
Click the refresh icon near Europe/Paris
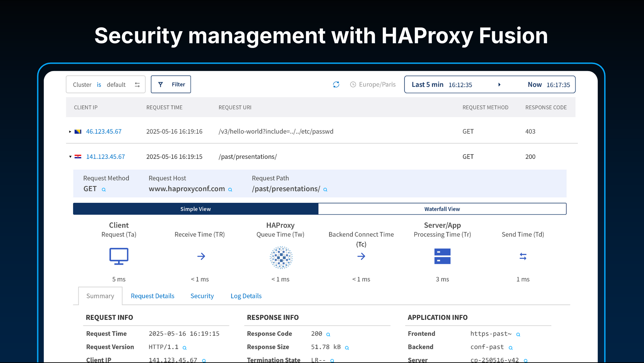[x=336, y=84]
